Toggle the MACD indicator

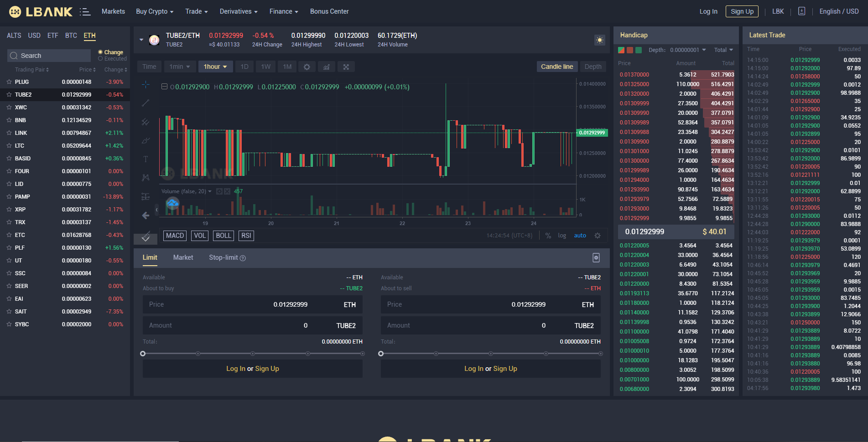point(175,236)
